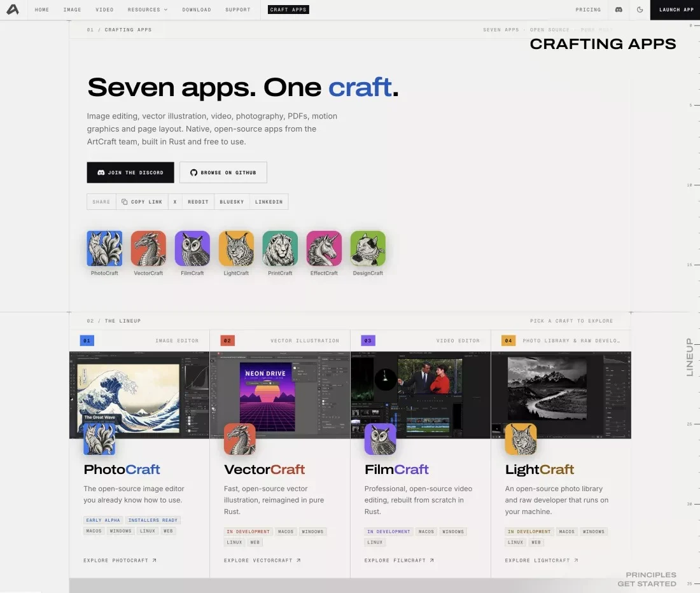This screenshot has height=593, width=700.
Task: Jump to Crafting Apps section heading in index
Action: pyautogui.click(x=603, y=44)
